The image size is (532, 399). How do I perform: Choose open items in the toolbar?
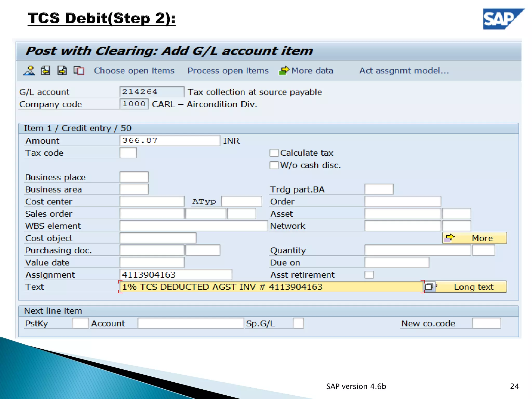[134, 71]
